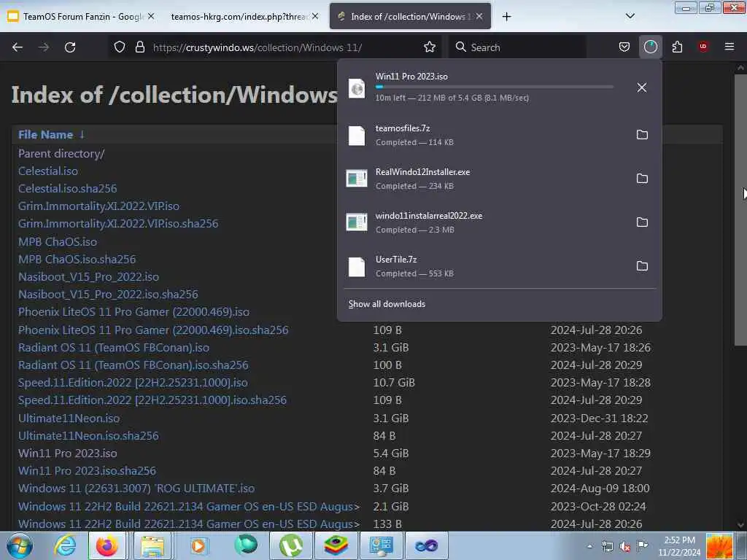Download Celestial.iso
The image size is (747, 560).
click(47, 171)
